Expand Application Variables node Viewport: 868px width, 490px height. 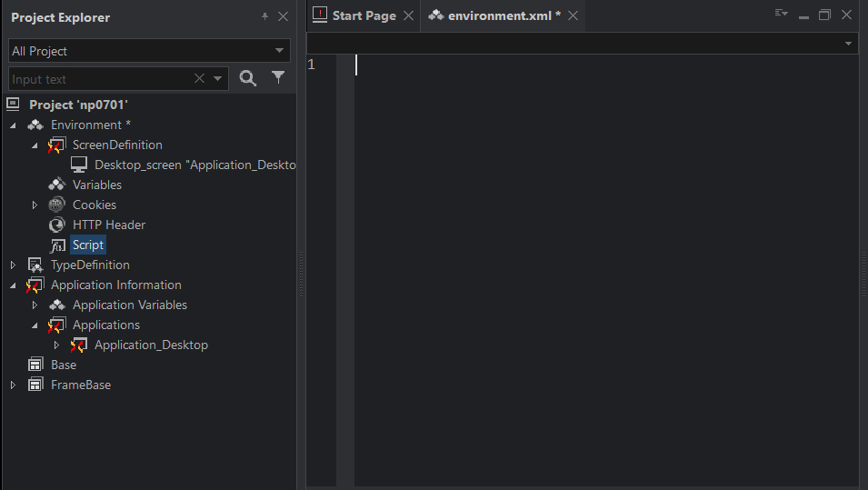[35, 305]
